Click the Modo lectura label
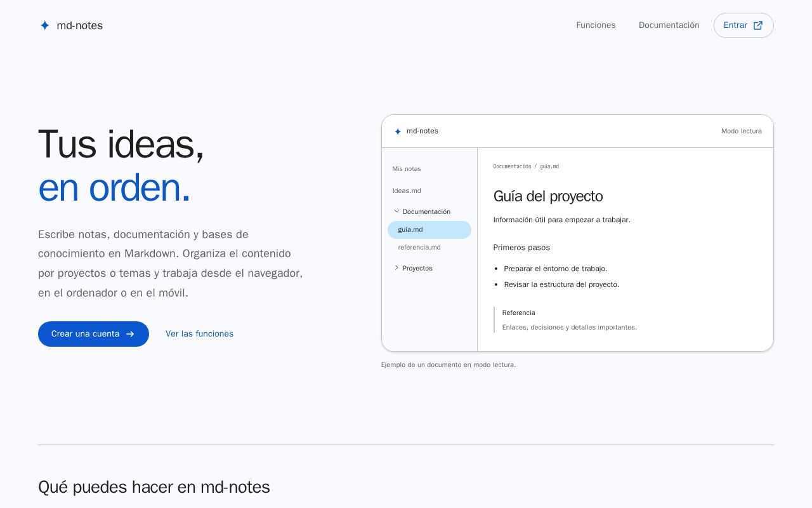Viewport: 812px width, 508px height. pos(742,131)
